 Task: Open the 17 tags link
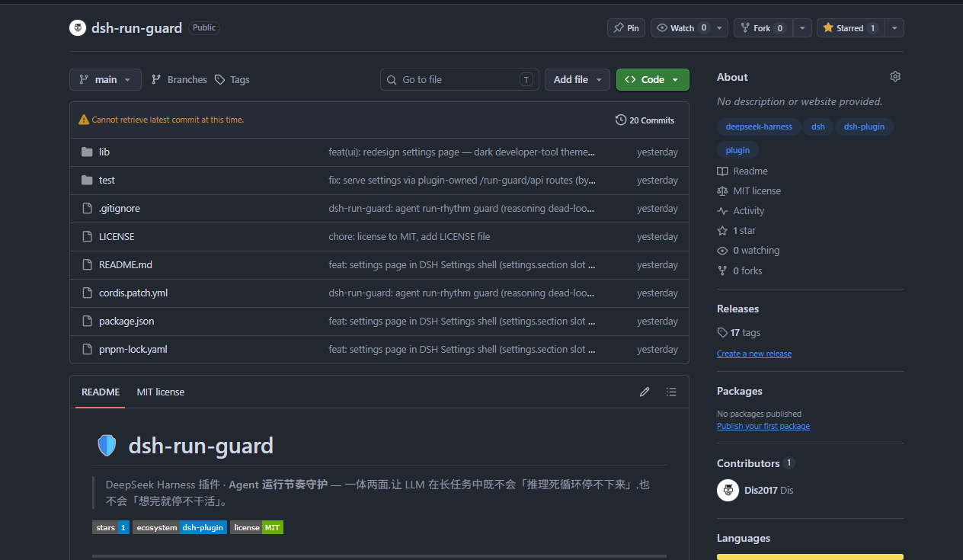pos(739,333)
